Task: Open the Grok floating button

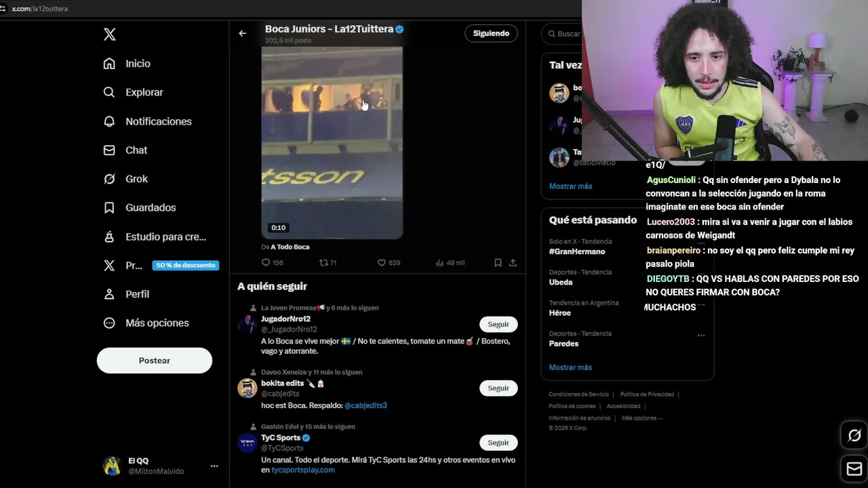Action: [x=854, y=436]
